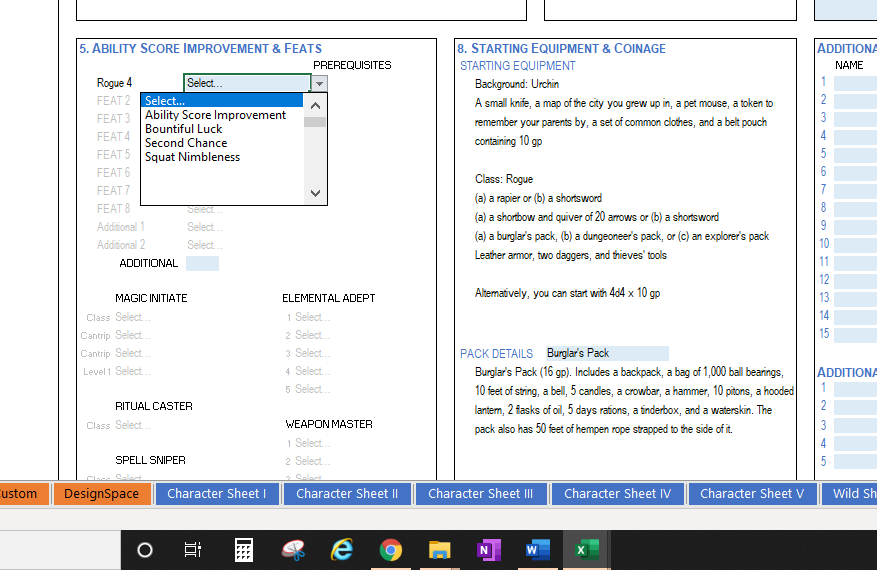The width and height of the screenshot is (877, 570).
Task: Switch to Excel on the taskbar
Action: coord(586,550)
